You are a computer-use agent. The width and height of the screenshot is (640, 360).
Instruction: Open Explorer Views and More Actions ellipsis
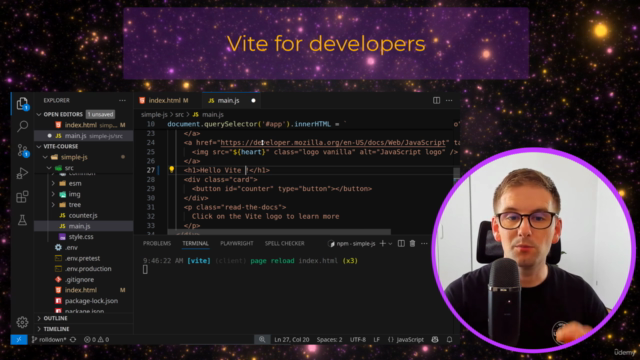122,100
